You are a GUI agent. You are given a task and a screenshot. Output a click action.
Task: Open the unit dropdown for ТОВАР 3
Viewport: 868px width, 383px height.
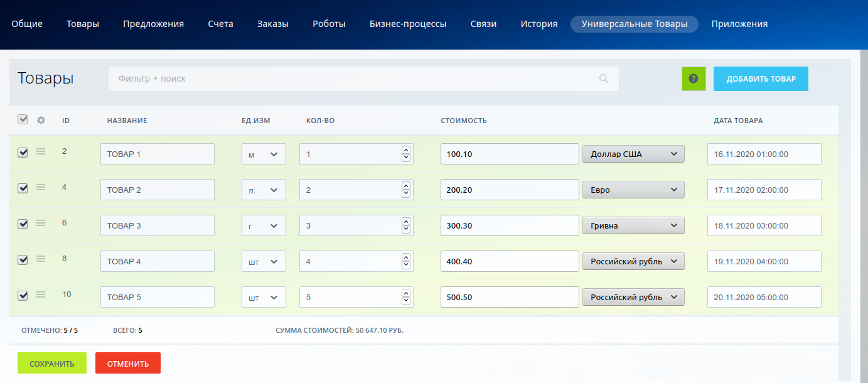(x=264, y=226)
